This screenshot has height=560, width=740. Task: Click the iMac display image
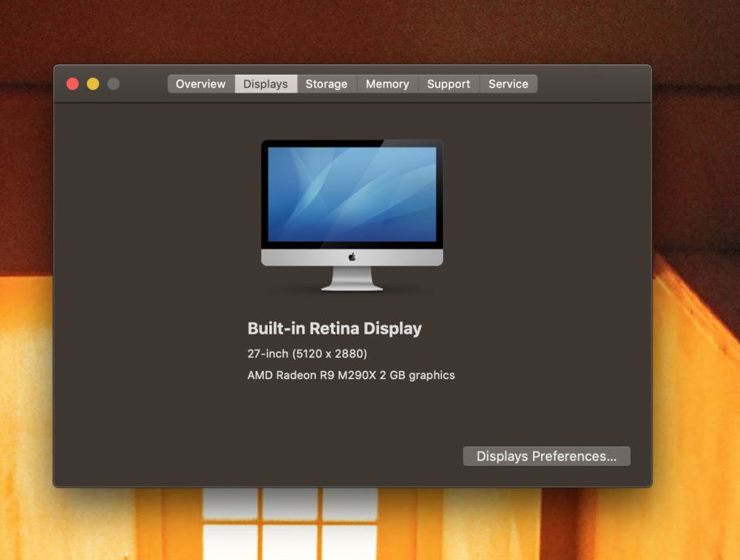[x=352, y=215]
